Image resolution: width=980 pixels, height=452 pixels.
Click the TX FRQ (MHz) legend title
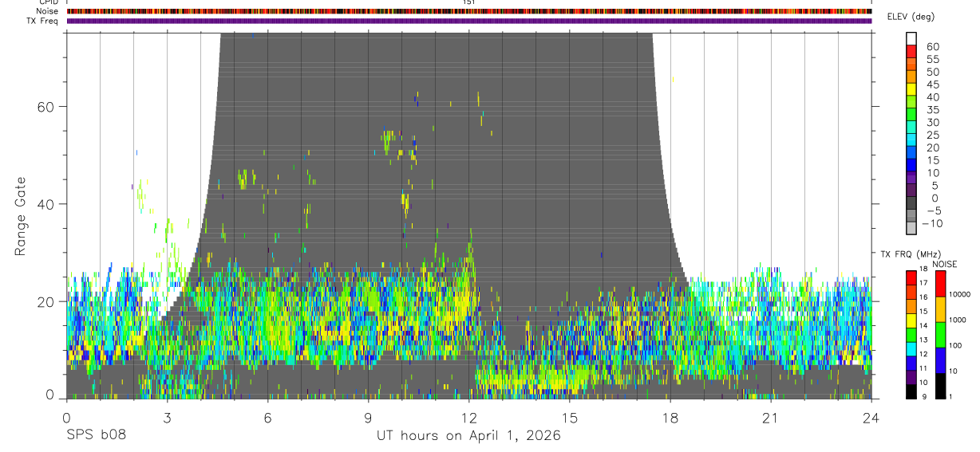click(911, 254)
